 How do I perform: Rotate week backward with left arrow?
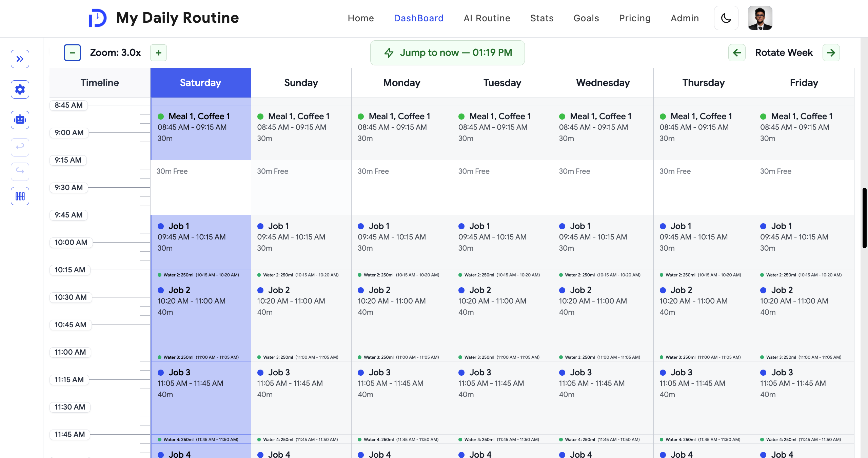point(737,53)
